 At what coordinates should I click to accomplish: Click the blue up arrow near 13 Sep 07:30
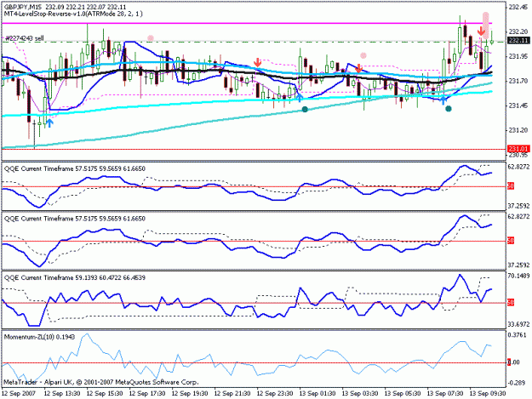[443, 100]
